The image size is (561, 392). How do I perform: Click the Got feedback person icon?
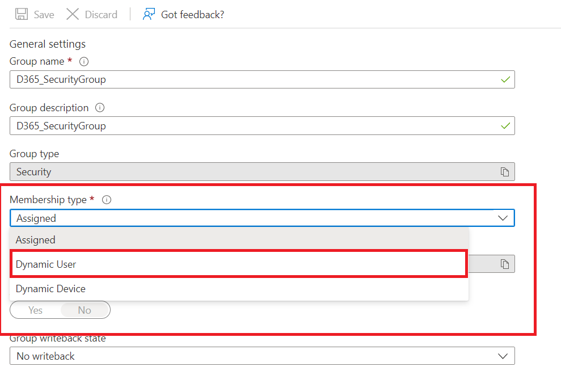(149, 14)
